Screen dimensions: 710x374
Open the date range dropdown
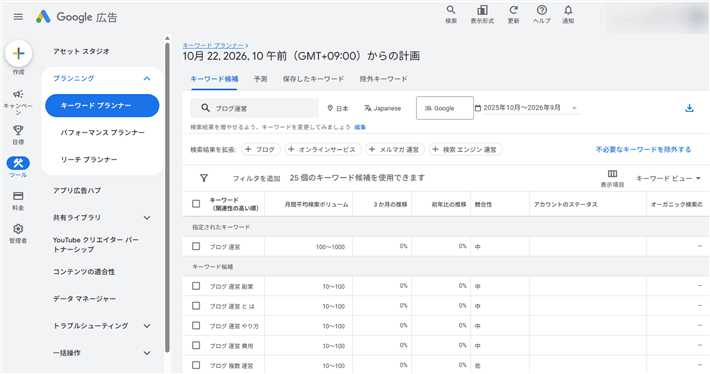tap(531, 108)
